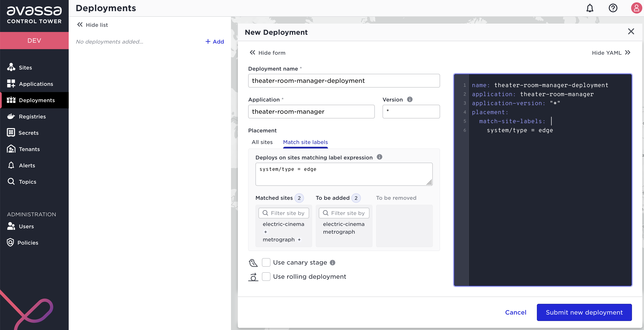The height and width of the screenshot is (330, 644).
Task: Open Sites in the sidebar menu
Action: (x=34, y=67)
